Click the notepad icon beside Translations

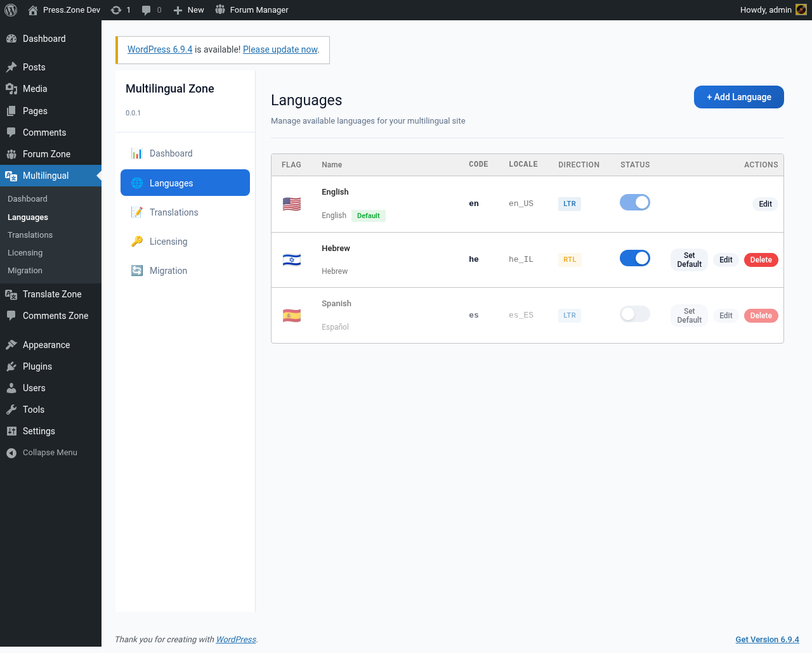137,212
